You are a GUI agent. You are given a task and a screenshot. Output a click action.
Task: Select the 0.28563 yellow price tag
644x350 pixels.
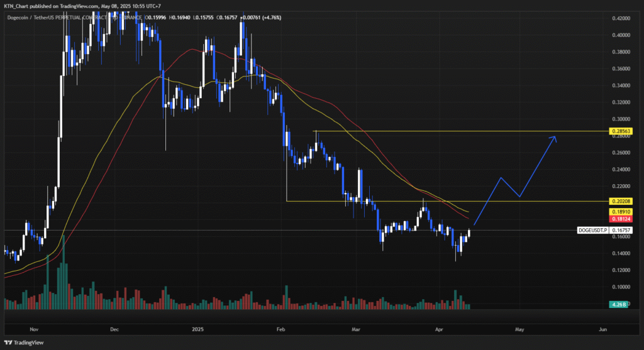621,131
